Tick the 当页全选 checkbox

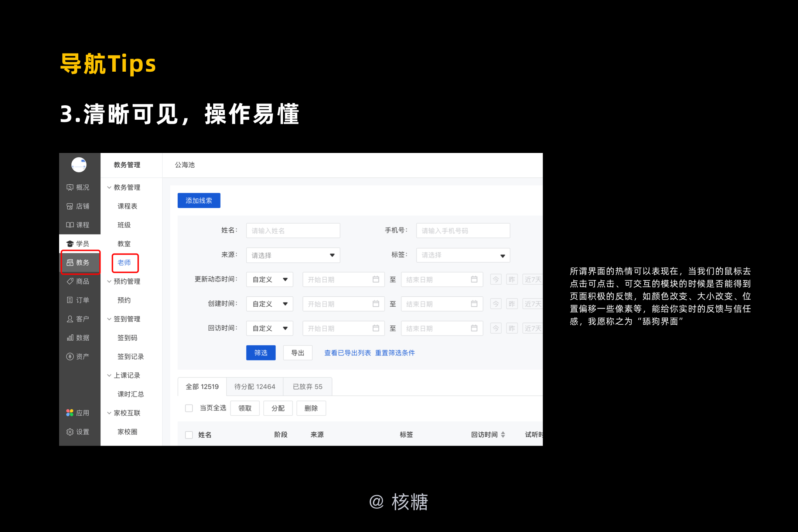point(189,408)
